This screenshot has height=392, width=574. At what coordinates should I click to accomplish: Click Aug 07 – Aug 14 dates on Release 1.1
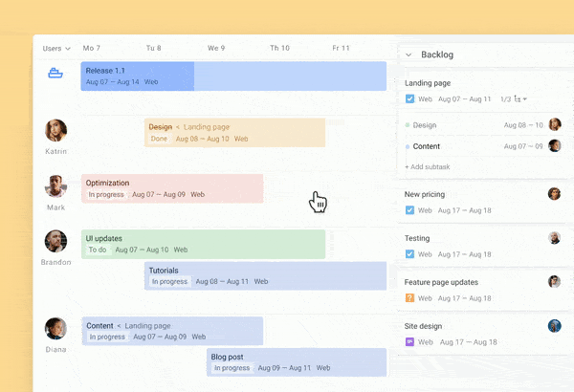(112, 82)
